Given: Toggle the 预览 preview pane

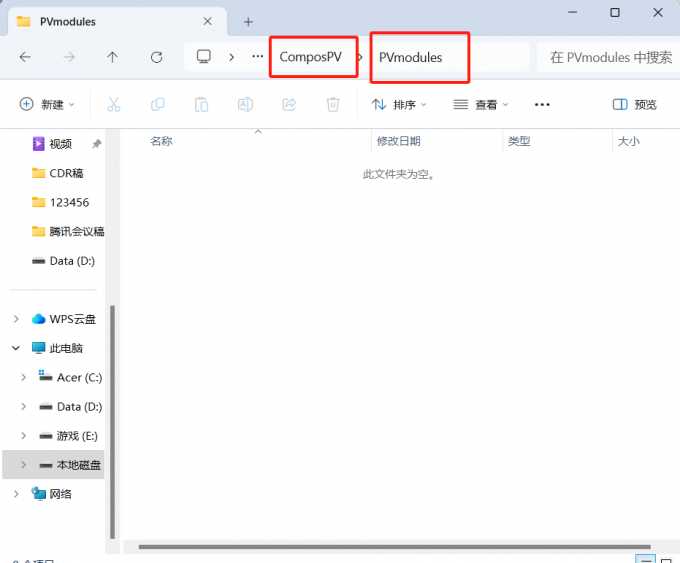Looking at the screenshot, I should 634,105.
